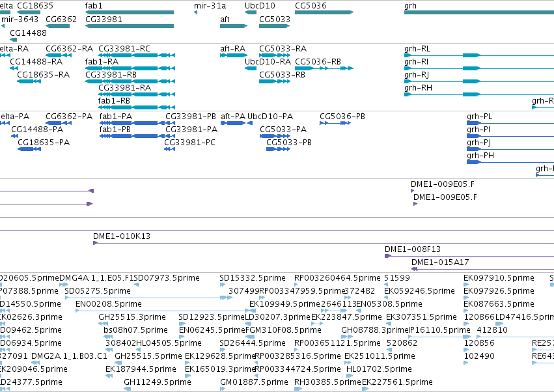554x392 pixels.
Task: Select BAC clone DME1-015A17
Action: tap(482, 269)
